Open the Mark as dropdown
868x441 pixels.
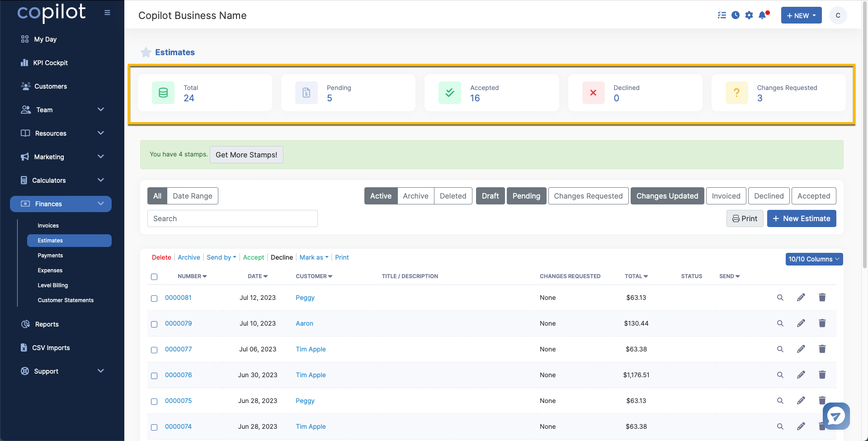[x=314, y=257]
